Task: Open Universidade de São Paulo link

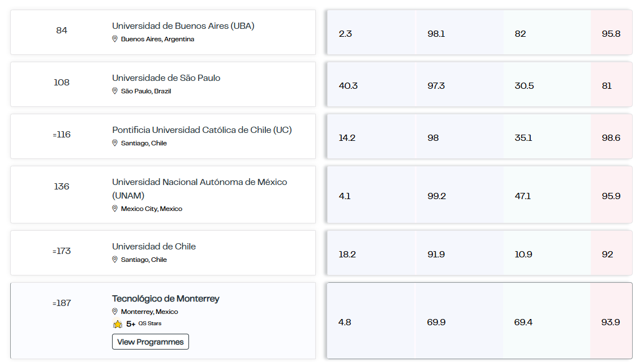Action: (166, 78)
